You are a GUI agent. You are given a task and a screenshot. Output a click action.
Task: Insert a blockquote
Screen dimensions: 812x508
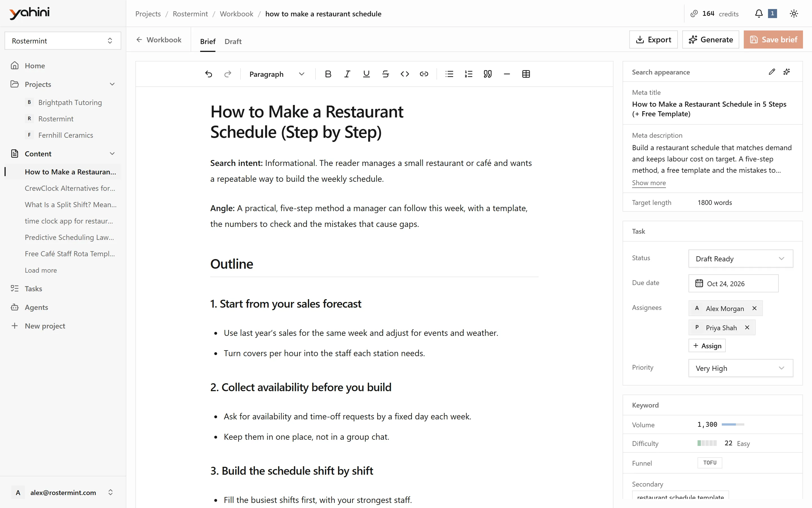(487, 74)
